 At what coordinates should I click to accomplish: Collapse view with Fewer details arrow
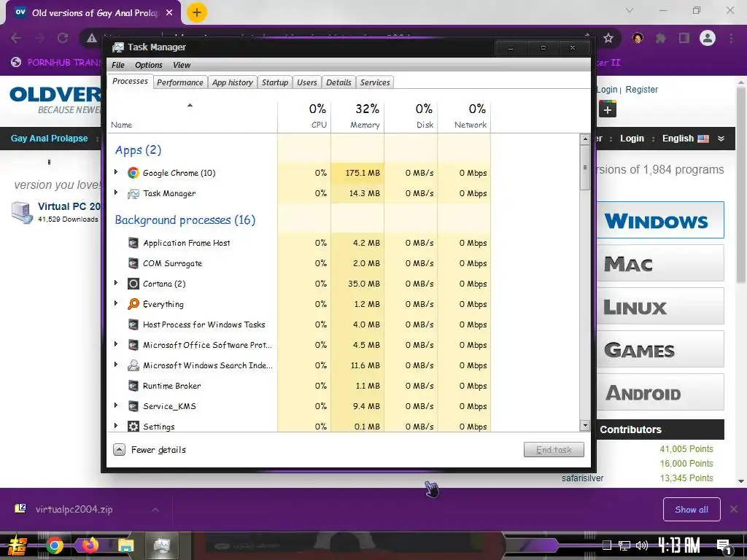point(119,449)
